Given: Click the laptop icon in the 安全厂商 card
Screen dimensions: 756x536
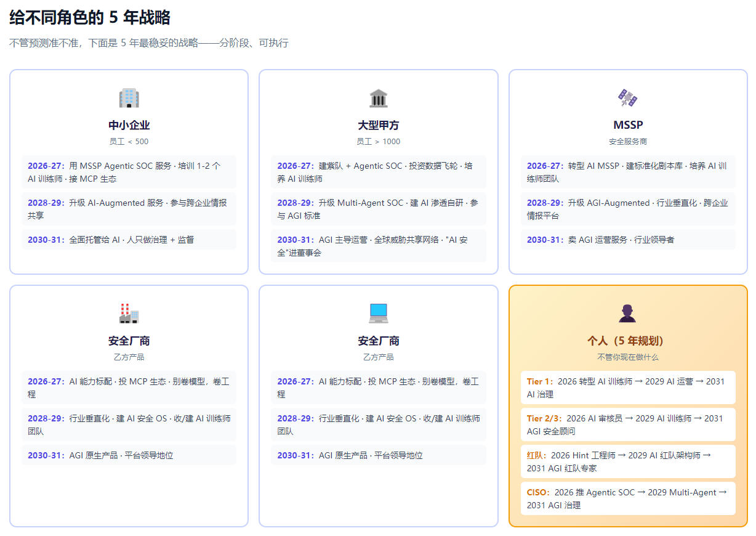Looking at the screenshot, I should (x=378, y=314).
